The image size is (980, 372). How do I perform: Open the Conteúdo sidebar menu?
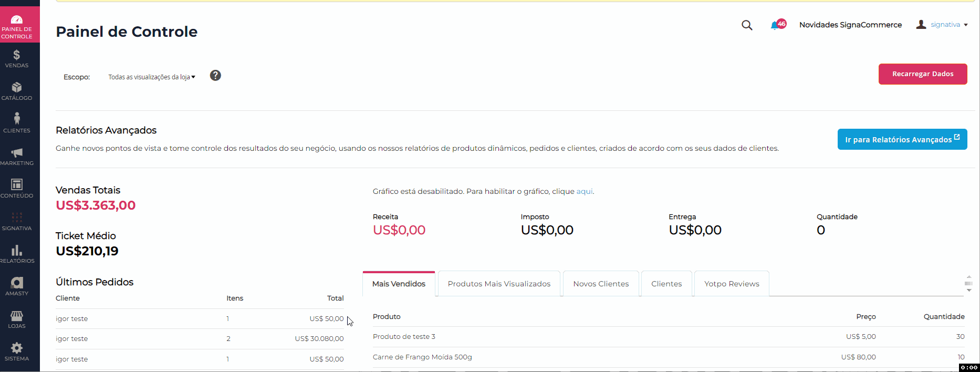(17, 189)
